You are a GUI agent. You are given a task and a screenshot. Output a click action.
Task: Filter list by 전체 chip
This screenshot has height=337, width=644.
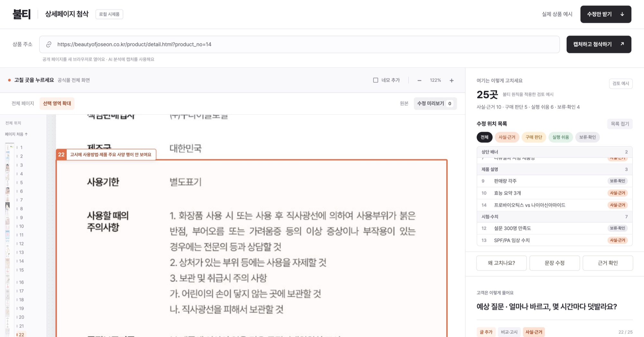(x=485, y=137)
